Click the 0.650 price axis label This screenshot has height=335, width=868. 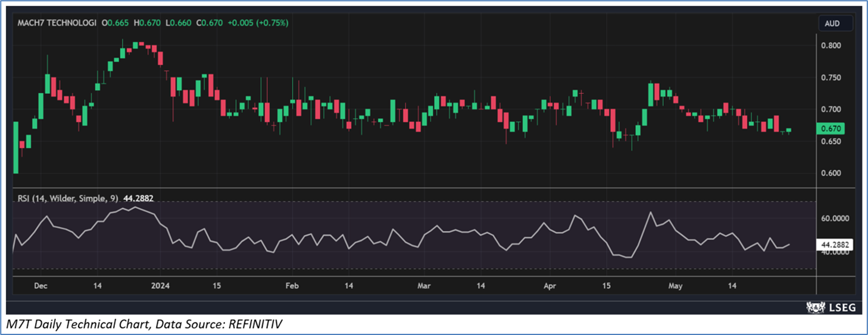coord(832,142)
